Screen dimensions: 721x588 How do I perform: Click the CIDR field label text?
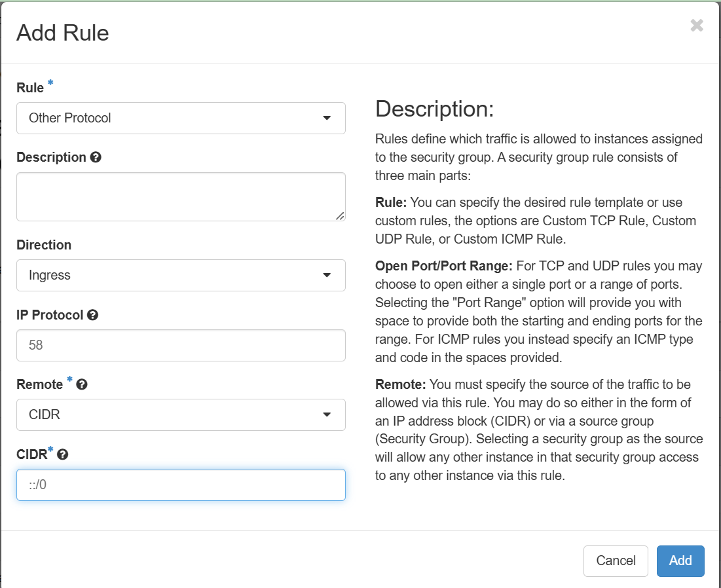pos(31,454)
